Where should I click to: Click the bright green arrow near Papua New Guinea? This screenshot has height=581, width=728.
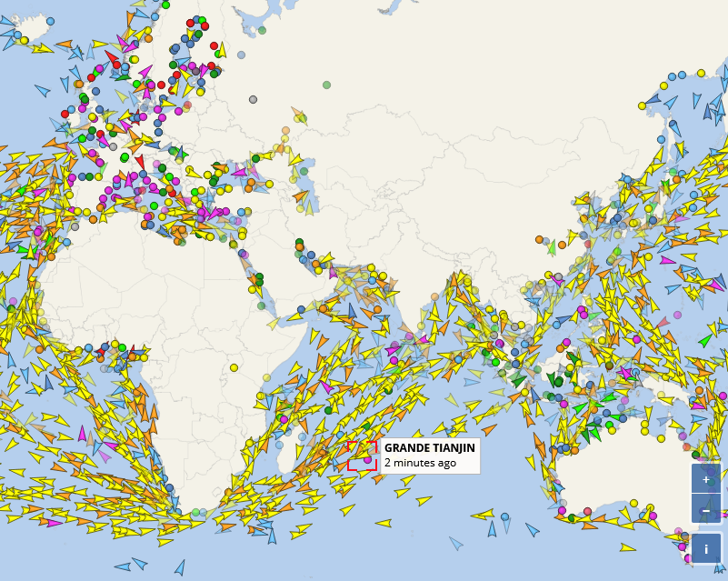coord(705,340)
